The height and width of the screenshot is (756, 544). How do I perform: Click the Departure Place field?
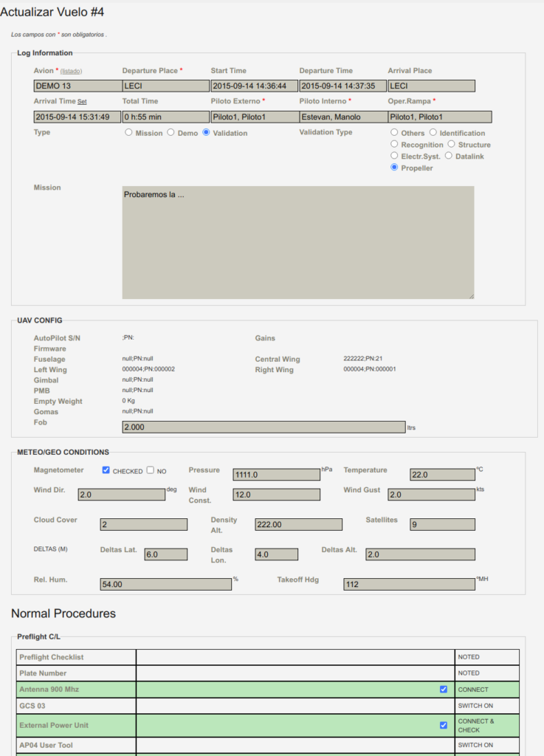[x=165, y=86]
